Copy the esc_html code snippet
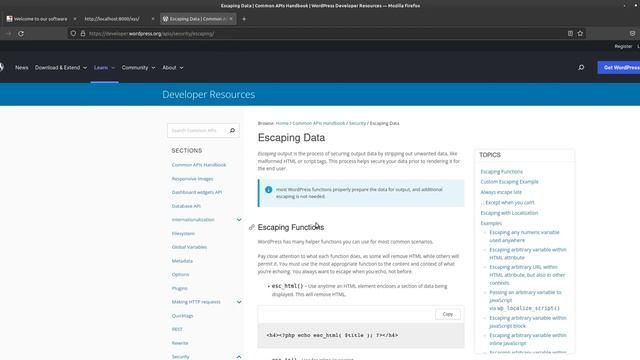640x360 pixels. click(x=447, y=314)
